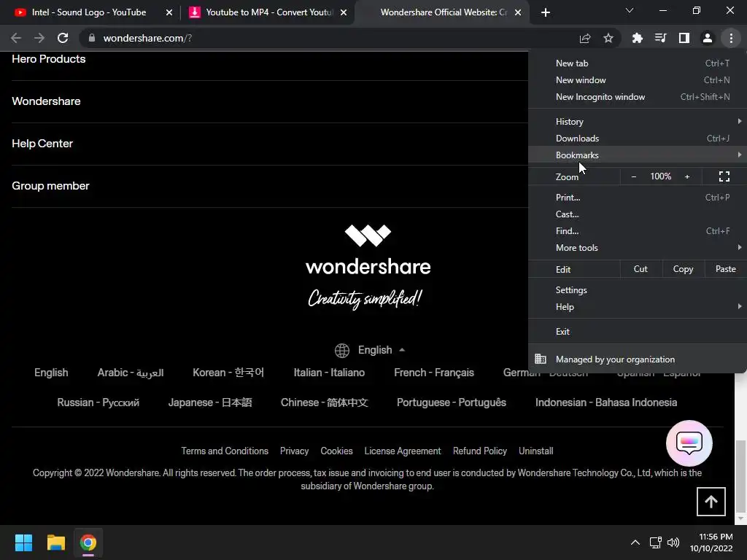Click the lock icon in address bar
Image resolution: width=747 pixels, height=560 pixels.
click(92, 38)
